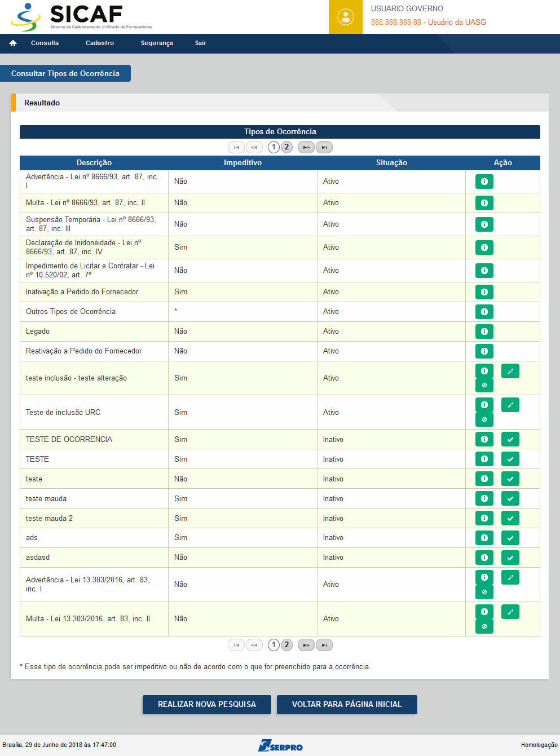View info for Impedimento de Licitar row
The width and height of the screenshot is (560, 756).
484,271
